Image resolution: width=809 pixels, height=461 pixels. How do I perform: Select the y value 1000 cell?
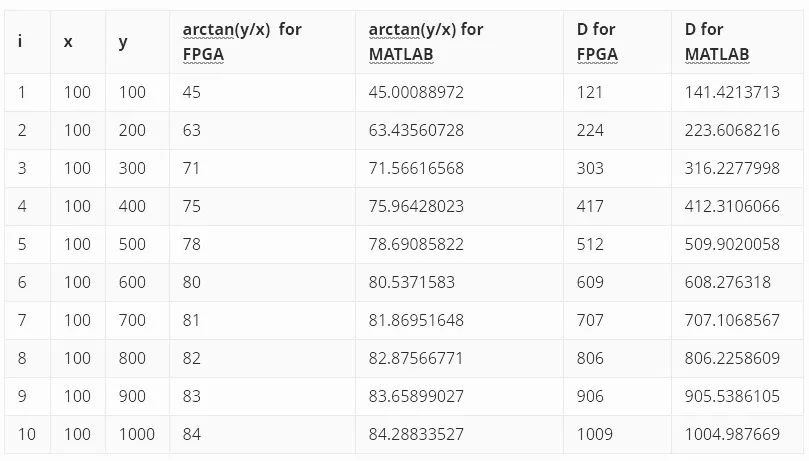coord(137,434)
